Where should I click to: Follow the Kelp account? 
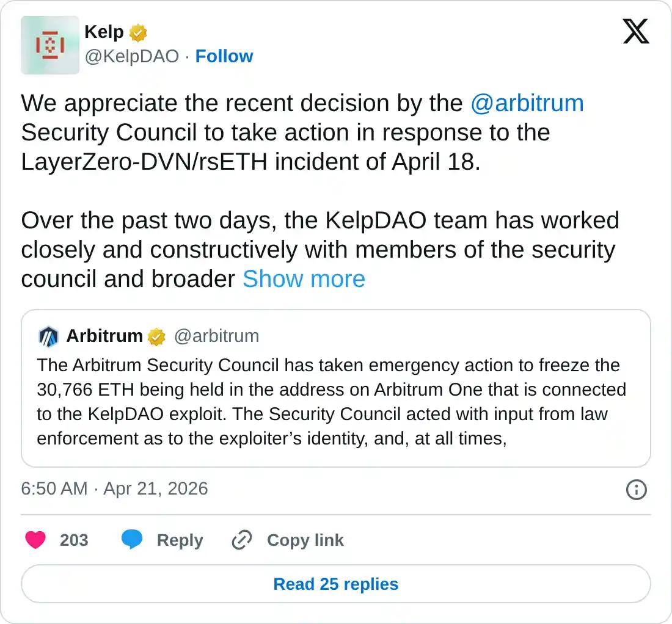[x=224, y=56]
